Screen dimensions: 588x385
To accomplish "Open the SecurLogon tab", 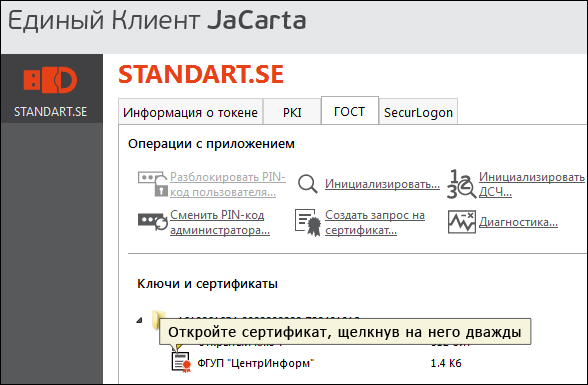I will click(x=418, y=112).
